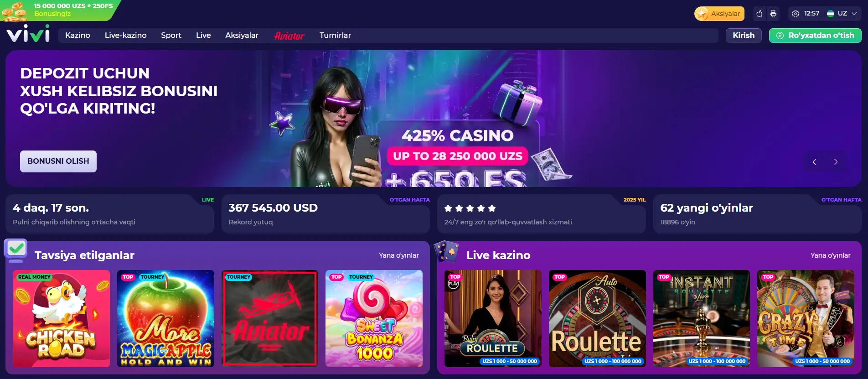Image resolution: width=868 pixels, height=379 pixels.
Task: Open Yana o'yinlar link for Live kazino
Action: (x=830, y=255)
